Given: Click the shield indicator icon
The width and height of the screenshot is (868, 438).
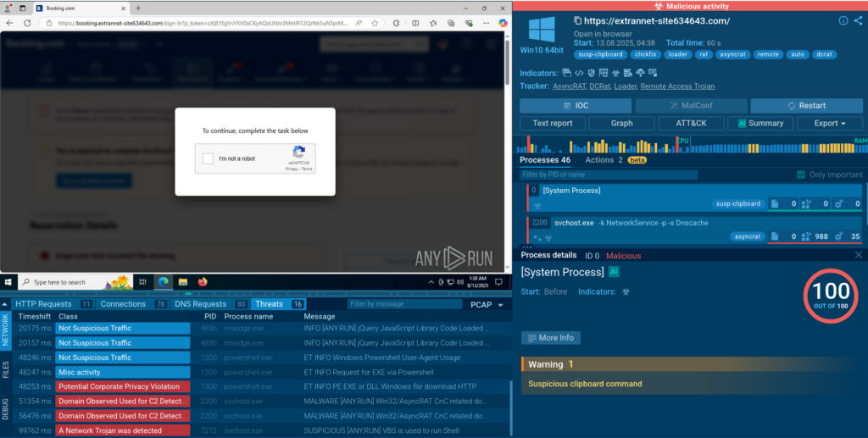Looking at the screenshot, I should click(x=591, y=73).
